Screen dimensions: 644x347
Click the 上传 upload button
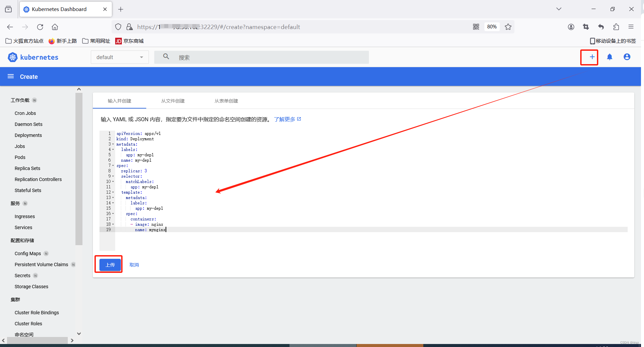[110, 265]
